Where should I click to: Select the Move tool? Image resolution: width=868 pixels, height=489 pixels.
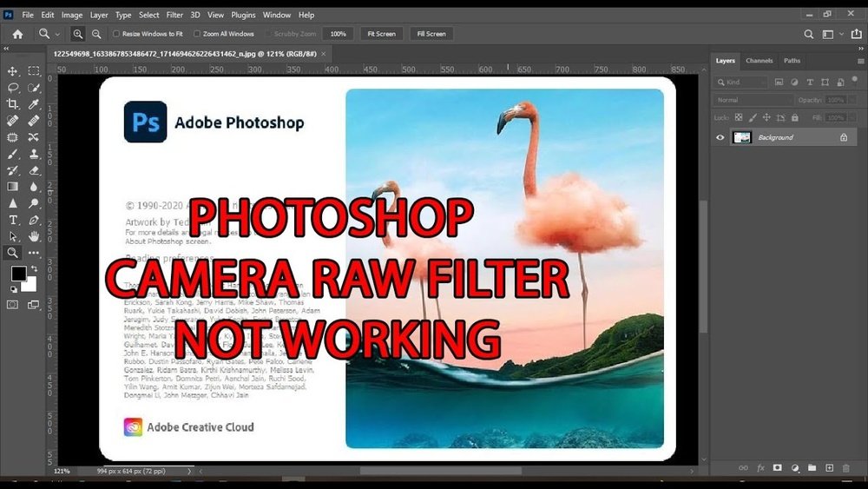coord(12,71)
